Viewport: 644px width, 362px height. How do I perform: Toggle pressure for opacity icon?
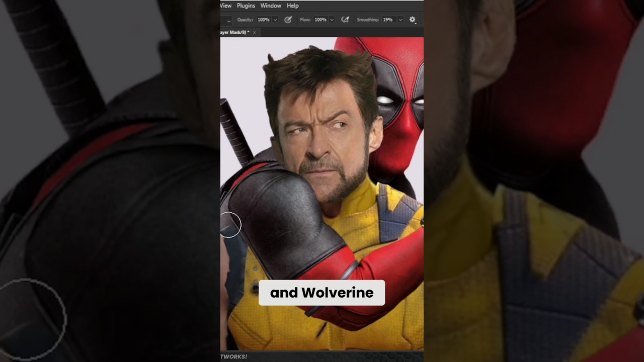point(288,20)
